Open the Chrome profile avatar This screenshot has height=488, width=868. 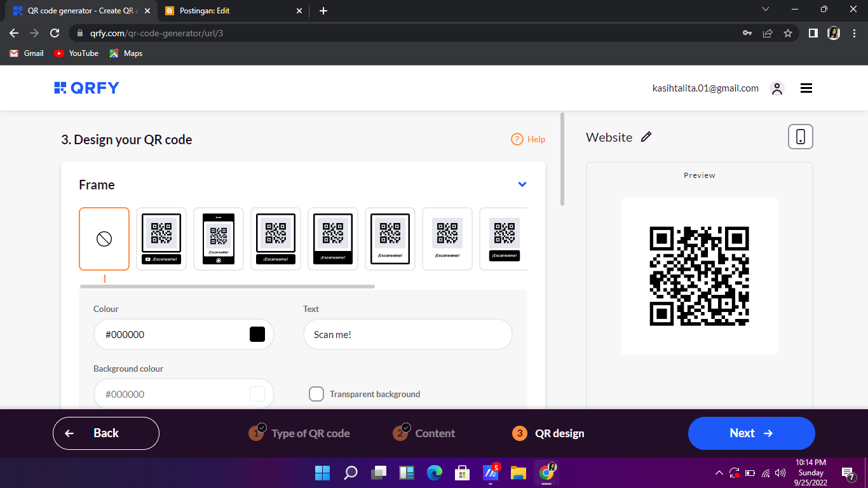click(x=834, y=33)
